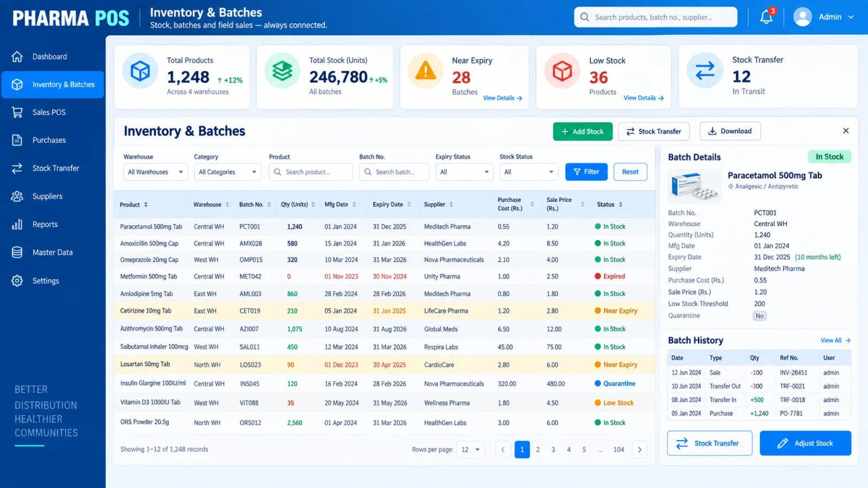Open the Expiry Status dropdown
This screenshot has width=868, height=488.
[x=464, y=172]
